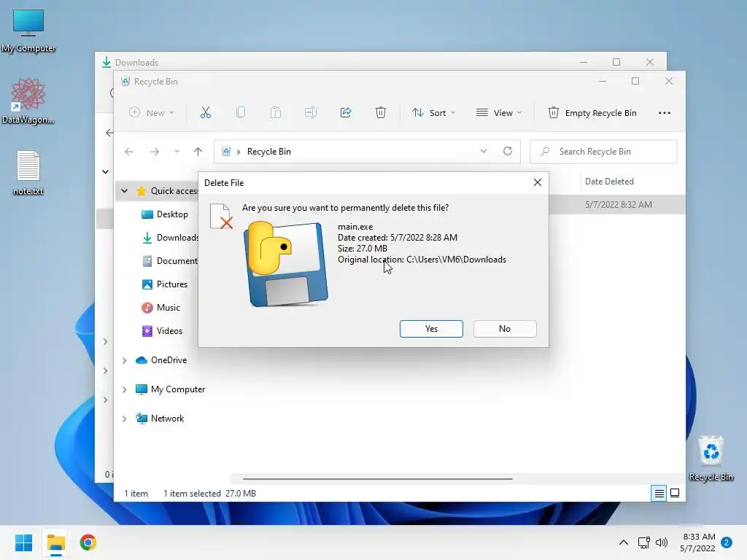Click the Rename icon in toolbar
This screenshot has width=747, height=560.
(x=311, y=113)
